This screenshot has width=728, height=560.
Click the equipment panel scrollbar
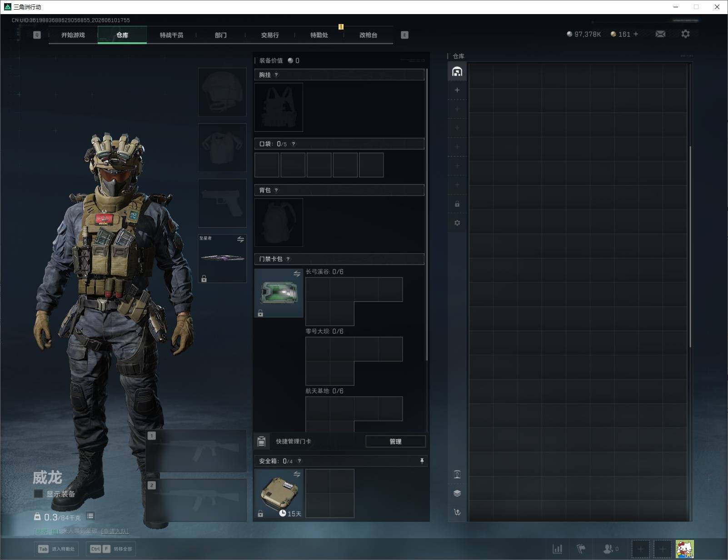pos(426,215)
